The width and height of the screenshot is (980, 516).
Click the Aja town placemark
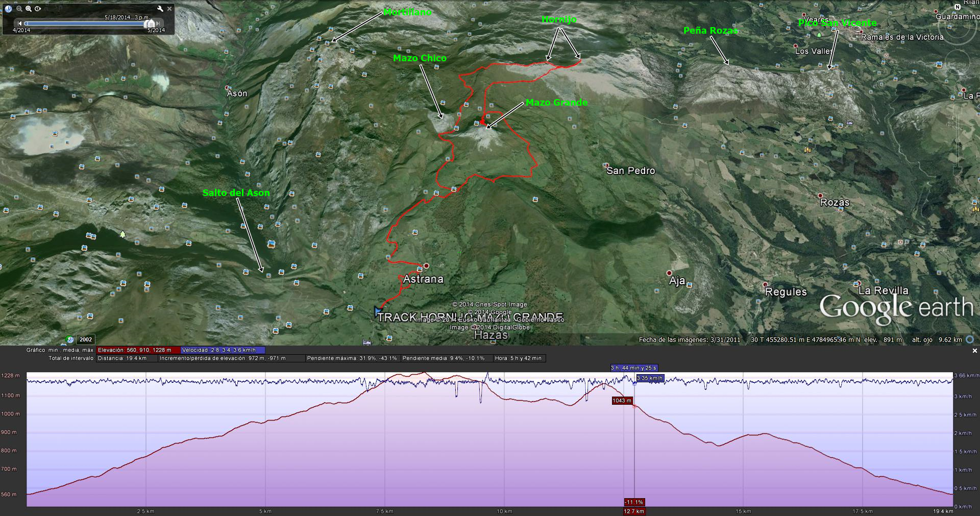(x=669, y=273)
